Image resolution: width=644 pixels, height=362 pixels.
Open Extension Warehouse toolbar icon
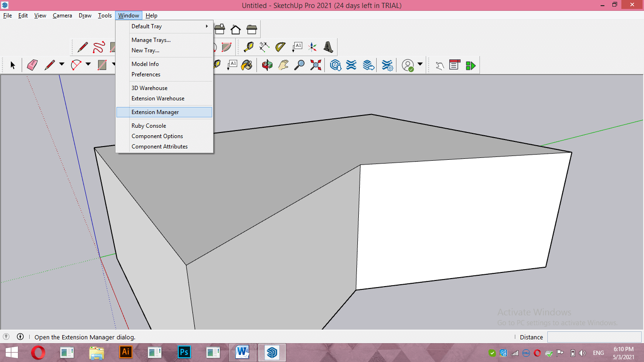coord(351,65)
